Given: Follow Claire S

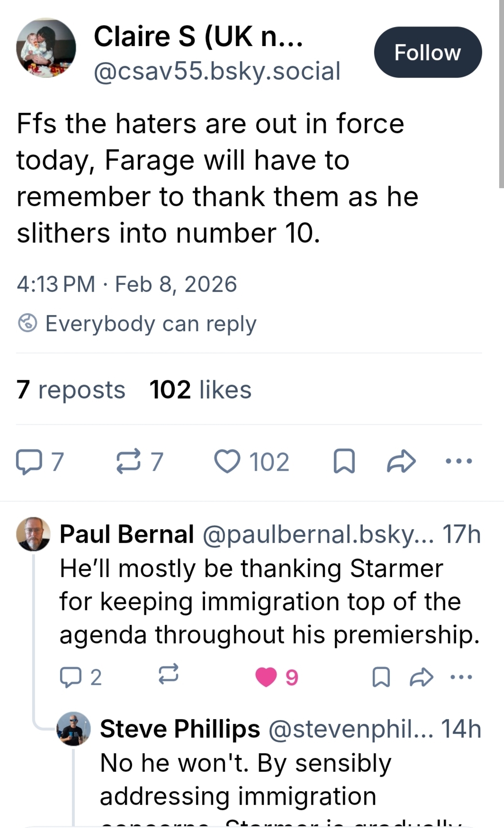Looking at the screenshot, I should pyautogui.click(x=427, y=52).
